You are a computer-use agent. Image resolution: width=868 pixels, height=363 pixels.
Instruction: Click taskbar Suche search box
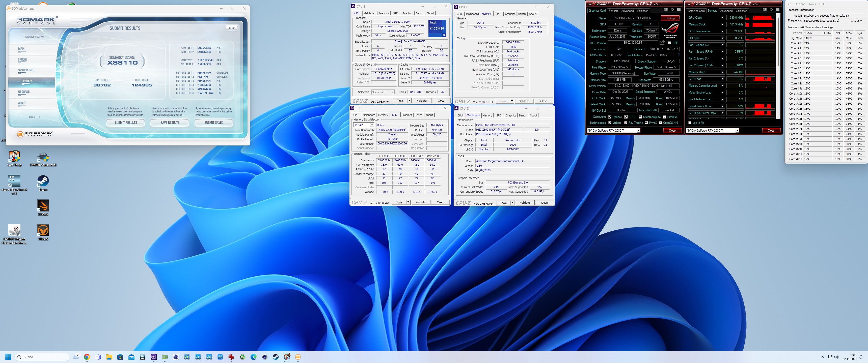pos(42,357)
